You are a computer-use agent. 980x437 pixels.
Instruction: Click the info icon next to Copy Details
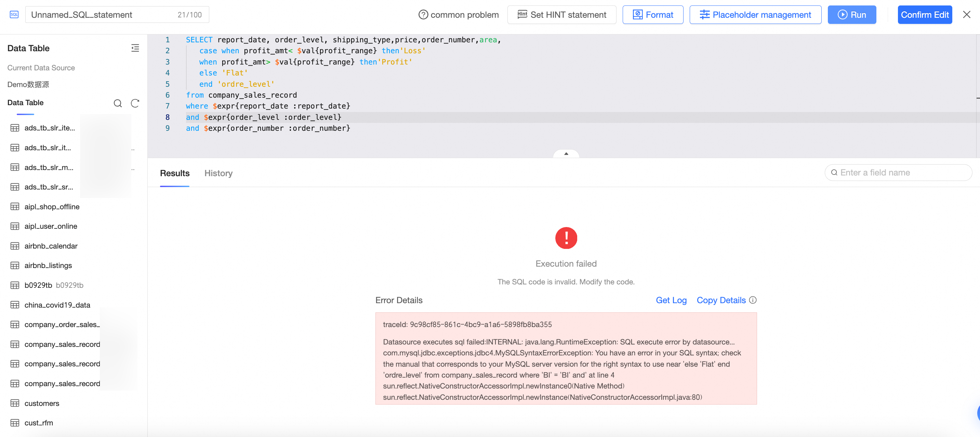(753, 300)
